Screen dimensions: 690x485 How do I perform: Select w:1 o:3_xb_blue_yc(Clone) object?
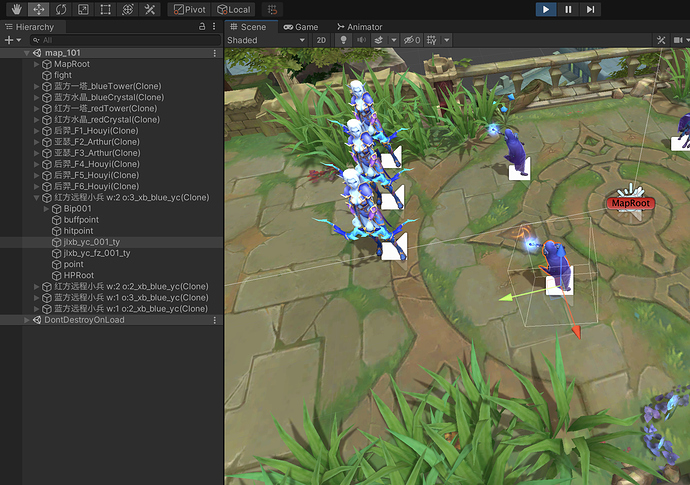pos(131,298)
